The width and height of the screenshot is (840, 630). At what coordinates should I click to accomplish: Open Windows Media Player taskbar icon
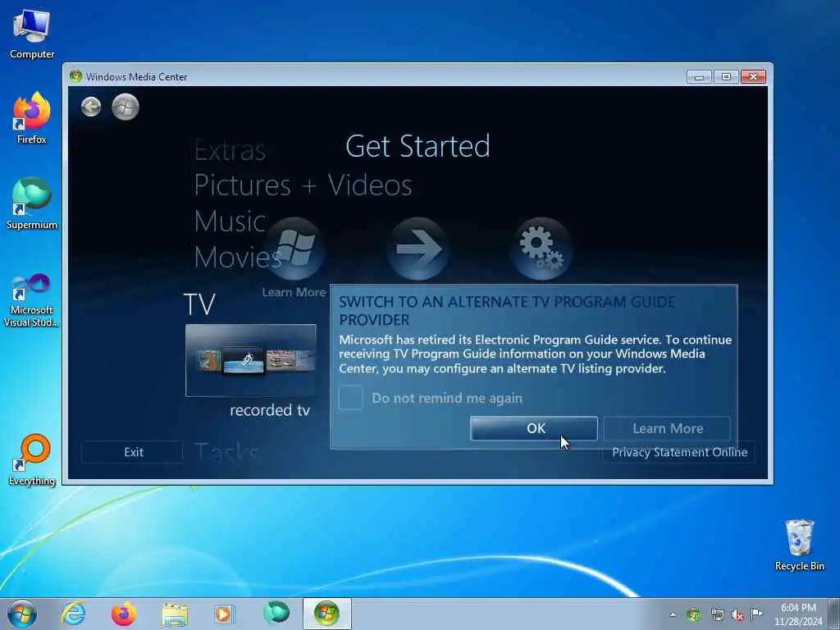(x=224, y=614)
